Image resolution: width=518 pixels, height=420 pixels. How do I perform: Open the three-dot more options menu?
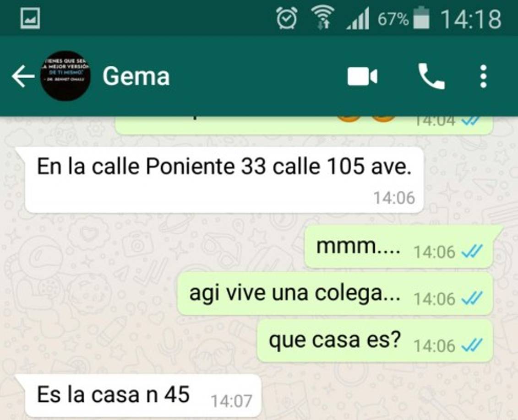[483, 76]
